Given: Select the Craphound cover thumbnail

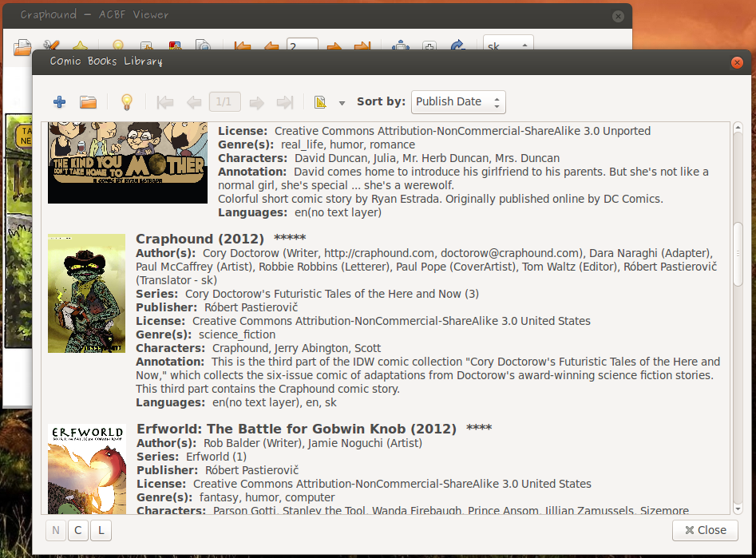Looking at the screenshot, I should tap(86, 293).
